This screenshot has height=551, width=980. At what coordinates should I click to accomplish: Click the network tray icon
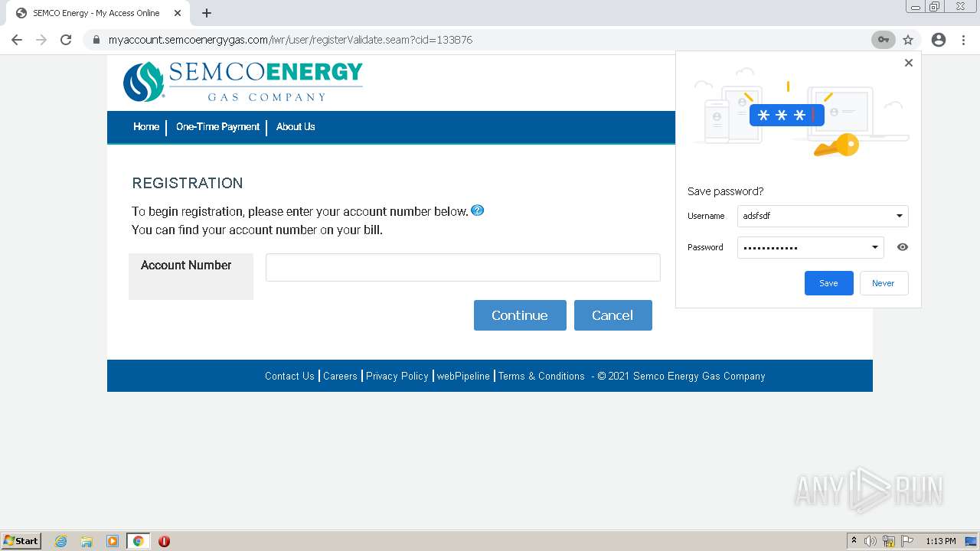pyautogui.click(x=889, y=541)
